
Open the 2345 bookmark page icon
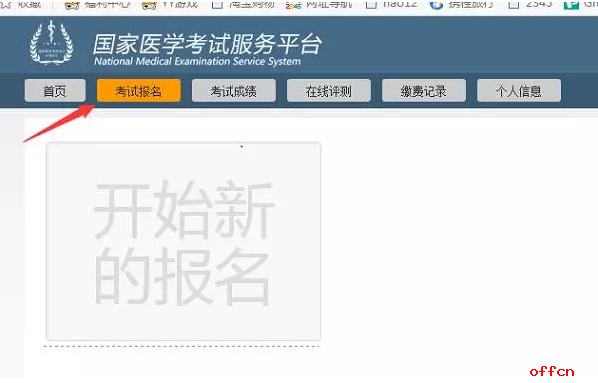(x=514, y=4)
